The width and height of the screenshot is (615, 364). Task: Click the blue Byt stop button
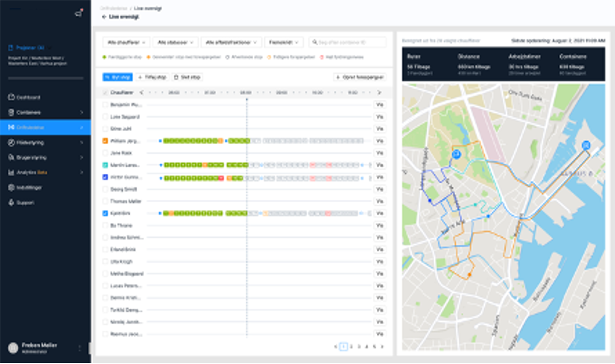(x=118, y=77)
